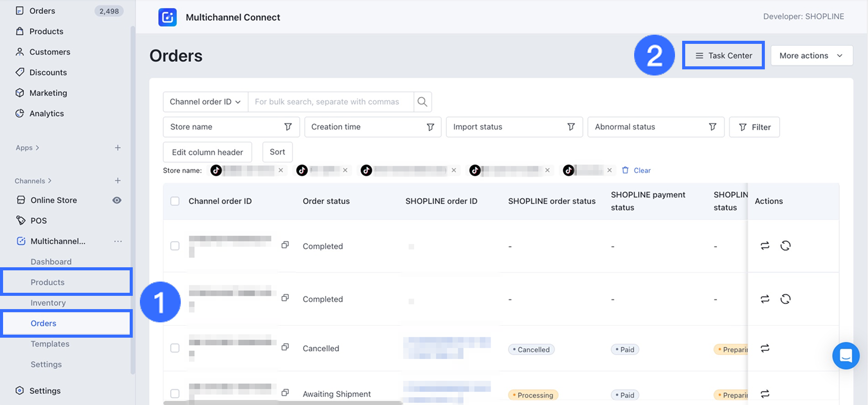868x405 pixels.
Task: Open the Task Center
Action: click(724, 56)
